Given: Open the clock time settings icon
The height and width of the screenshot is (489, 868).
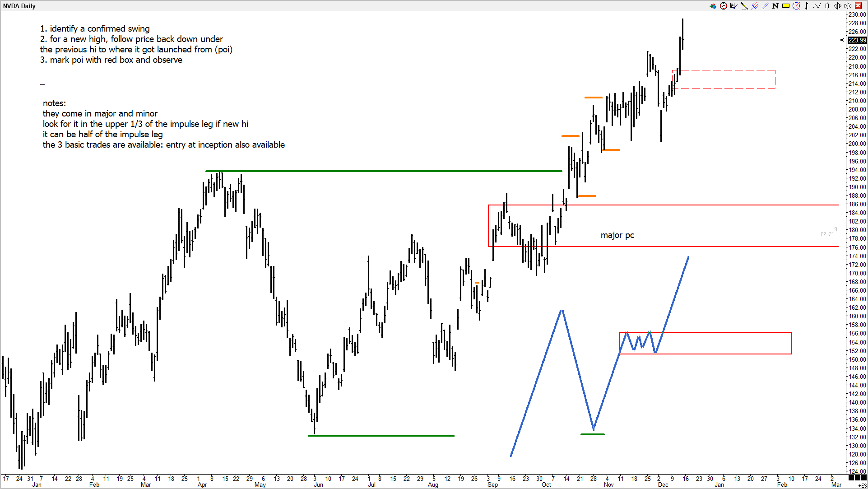Looking at the screenshot, I should [724, 6].
